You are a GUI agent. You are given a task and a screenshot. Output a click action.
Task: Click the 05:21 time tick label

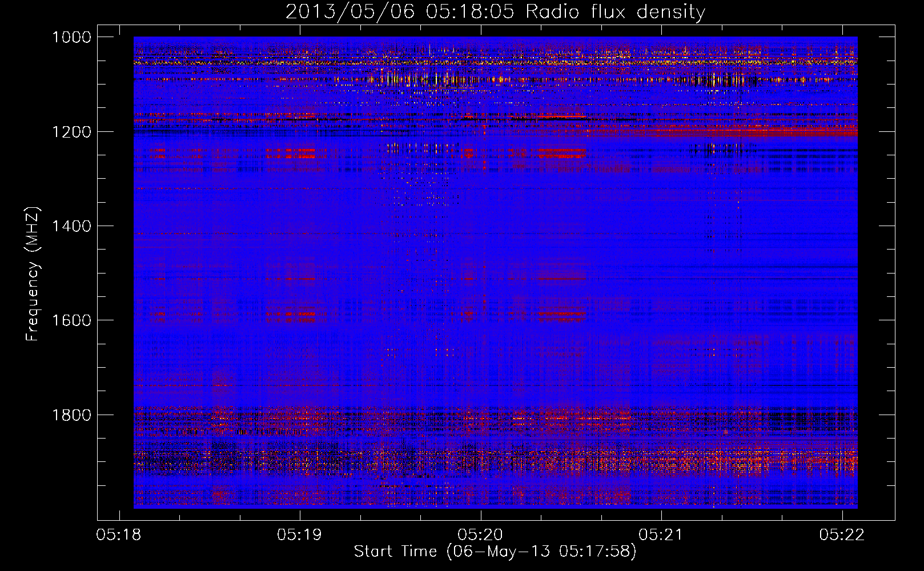click(661, 535)
